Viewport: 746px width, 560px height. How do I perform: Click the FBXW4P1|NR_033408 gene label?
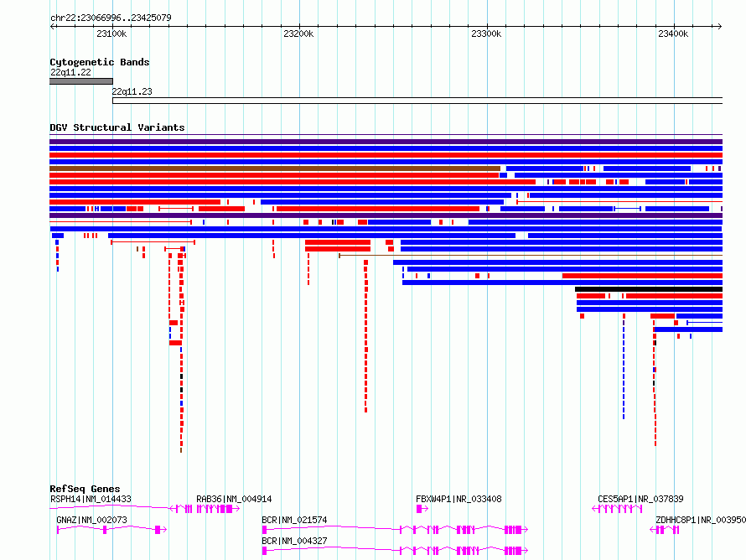coord(458,499)
